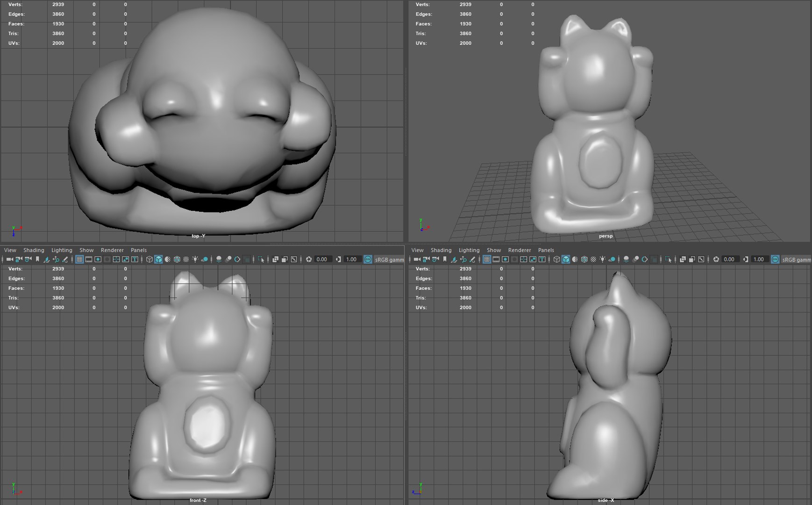
Task: Click the 'persp' camera label
Action: (605, 236)
